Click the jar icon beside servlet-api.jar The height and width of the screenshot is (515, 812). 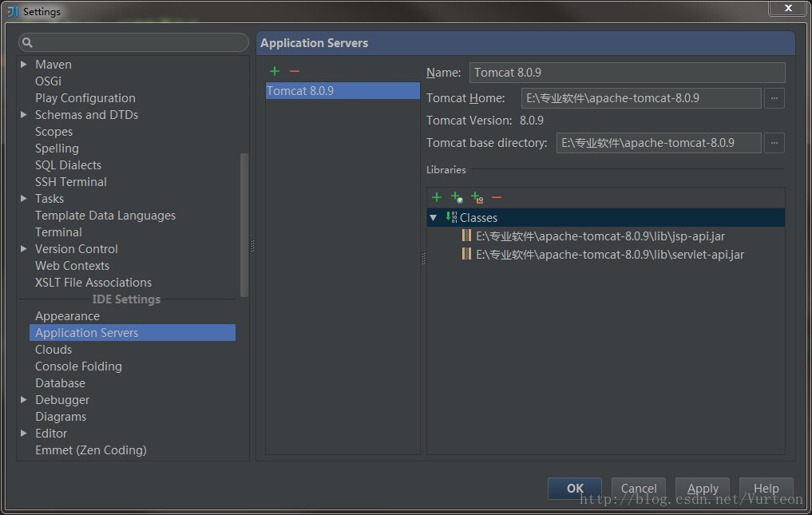466,254
